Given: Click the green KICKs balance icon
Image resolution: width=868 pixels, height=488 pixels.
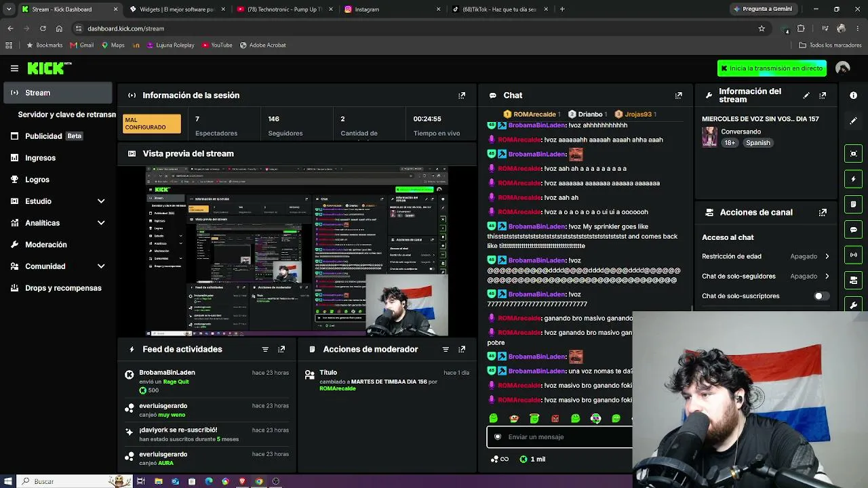Looking at the screenshot, I should pos(523,459).
